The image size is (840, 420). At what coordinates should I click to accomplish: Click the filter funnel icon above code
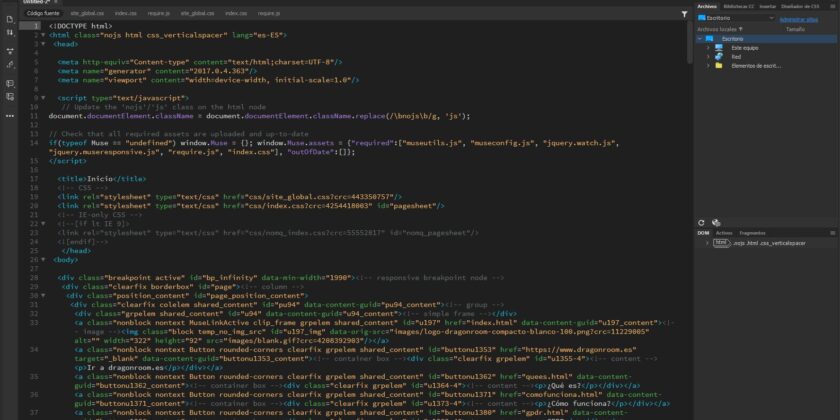tap(684, 14)
